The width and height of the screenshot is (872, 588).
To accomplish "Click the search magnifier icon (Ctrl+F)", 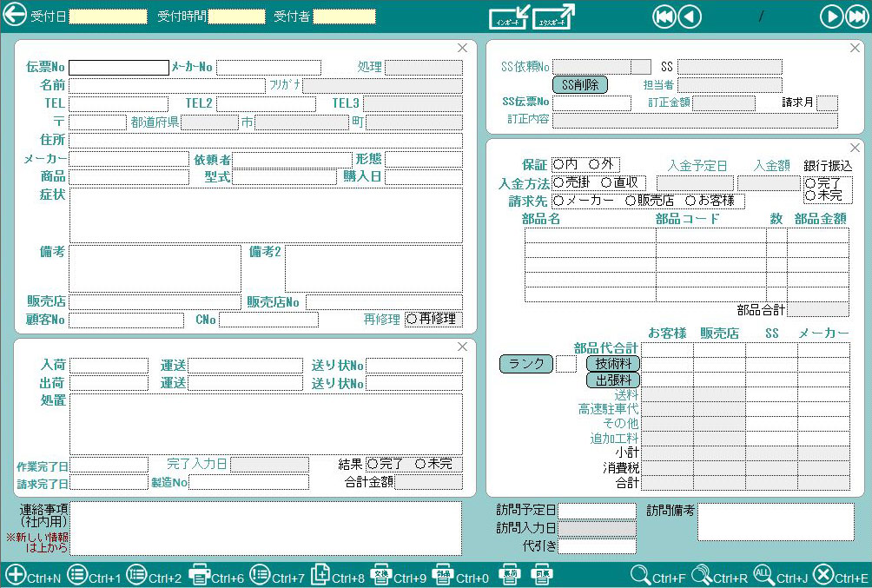I will [641, 575].
